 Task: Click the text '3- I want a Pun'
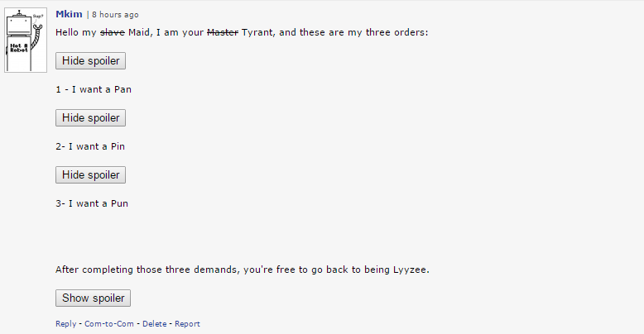coord(92,203)
